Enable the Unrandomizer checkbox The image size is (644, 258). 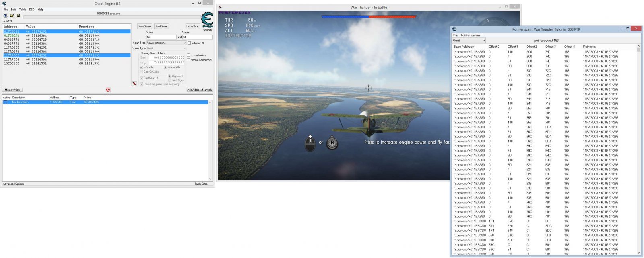coord(188,55)
